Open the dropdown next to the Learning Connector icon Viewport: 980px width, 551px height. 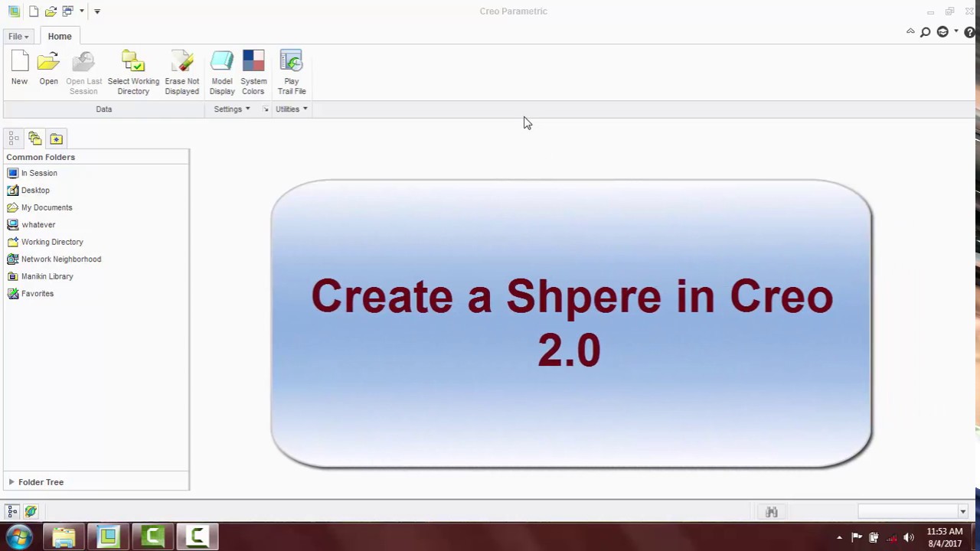tap(955, 32)
